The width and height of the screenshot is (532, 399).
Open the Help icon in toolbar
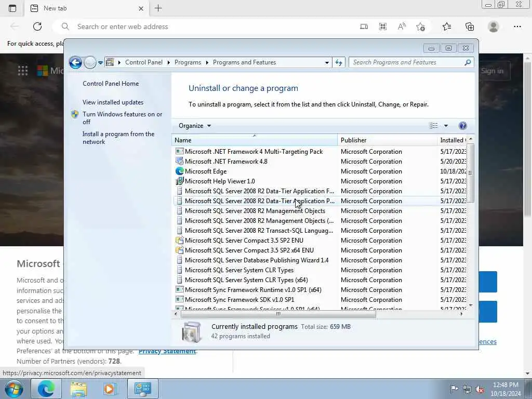pyautogui.click(x=462, y=126)
